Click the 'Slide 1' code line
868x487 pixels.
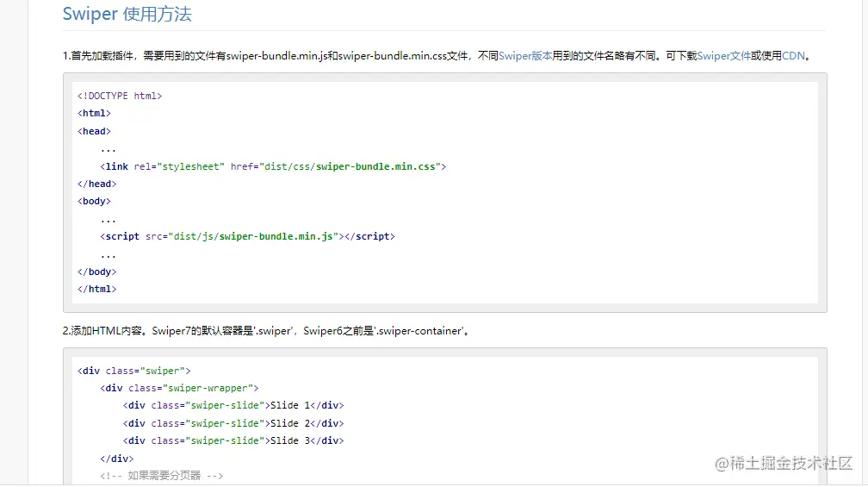click(233, 406)
